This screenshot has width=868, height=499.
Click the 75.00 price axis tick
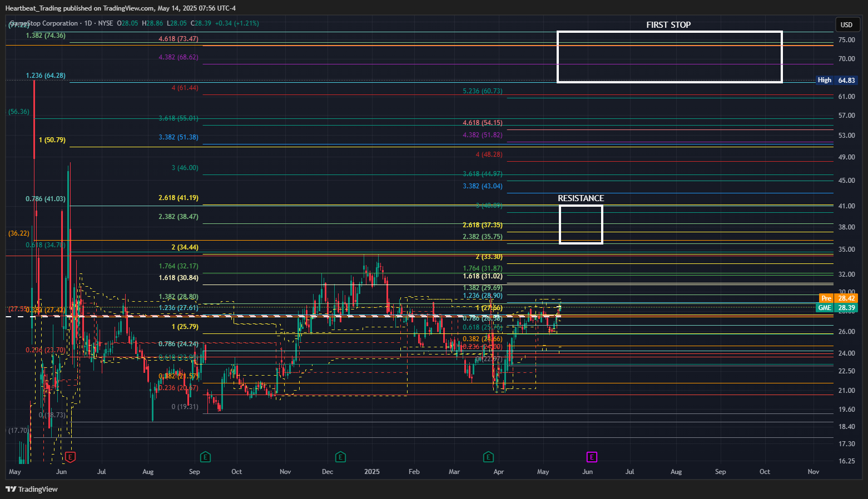[x=846, y=40]
